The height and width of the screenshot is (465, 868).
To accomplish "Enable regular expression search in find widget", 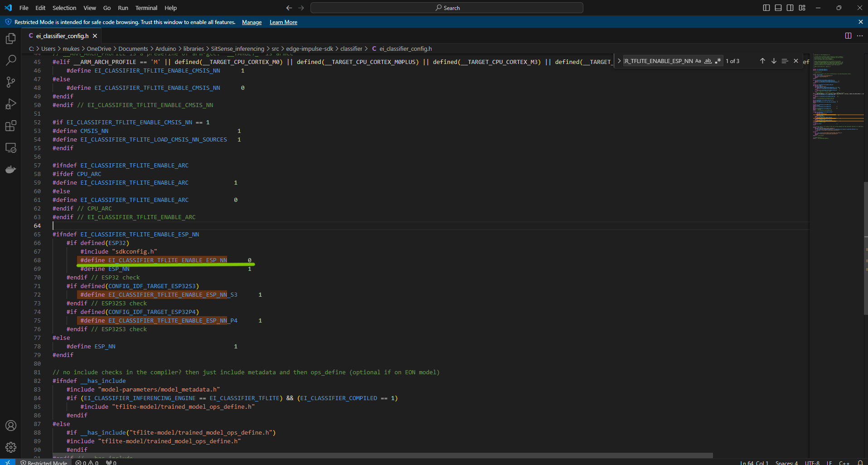I will pos(718,61).
